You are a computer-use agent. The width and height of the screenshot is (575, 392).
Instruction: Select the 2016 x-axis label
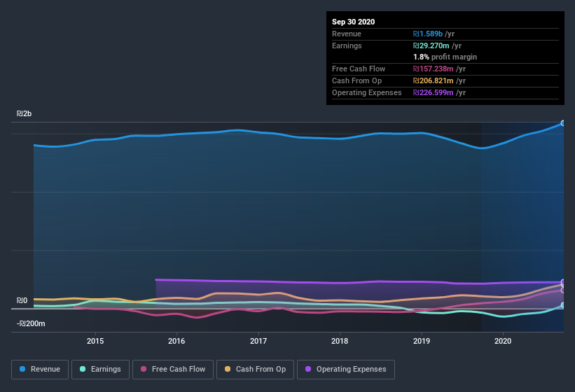176,341
